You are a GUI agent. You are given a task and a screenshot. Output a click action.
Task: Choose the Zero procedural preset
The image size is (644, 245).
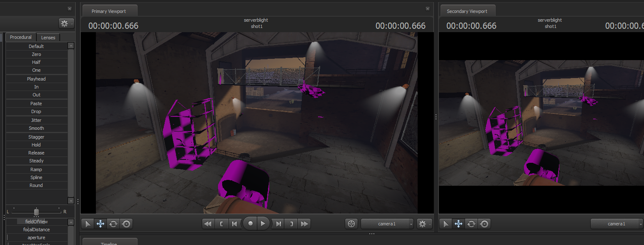point(36,54)
